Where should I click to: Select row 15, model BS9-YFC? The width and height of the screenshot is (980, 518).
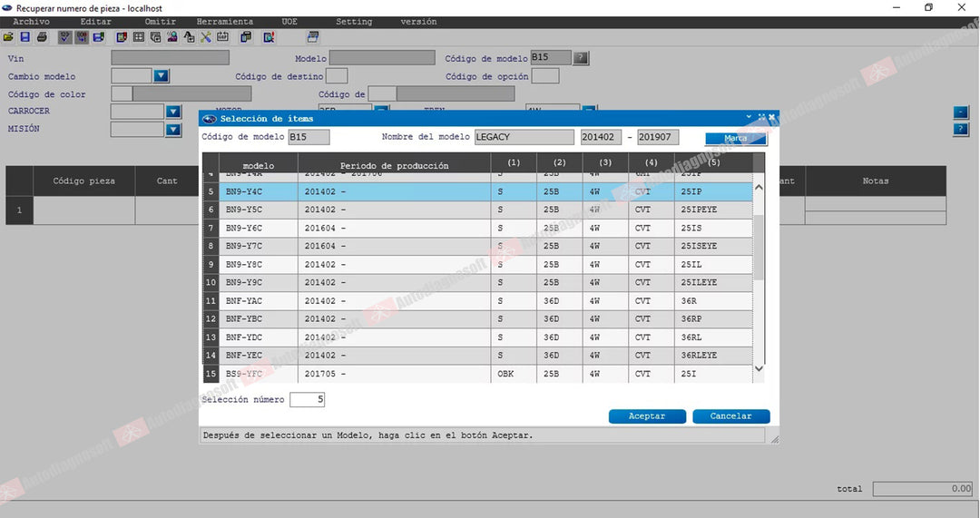point(477,374)
